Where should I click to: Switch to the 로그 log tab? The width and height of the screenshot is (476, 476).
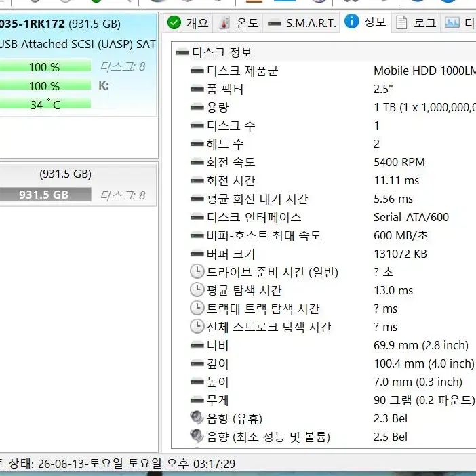(416, 22)
